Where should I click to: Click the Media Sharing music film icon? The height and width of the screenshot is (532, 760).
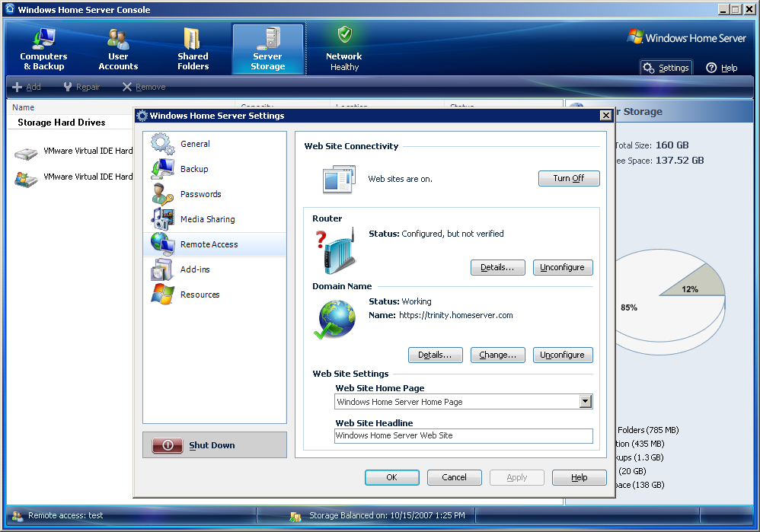pyautogui.click(x=162, y=219)
